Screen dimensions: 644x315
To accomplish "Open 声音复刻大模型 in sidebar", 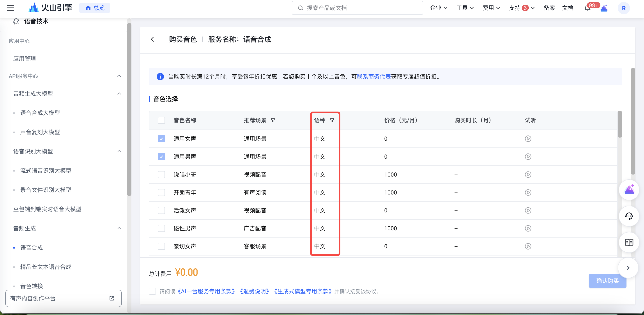I will point(40,132).
